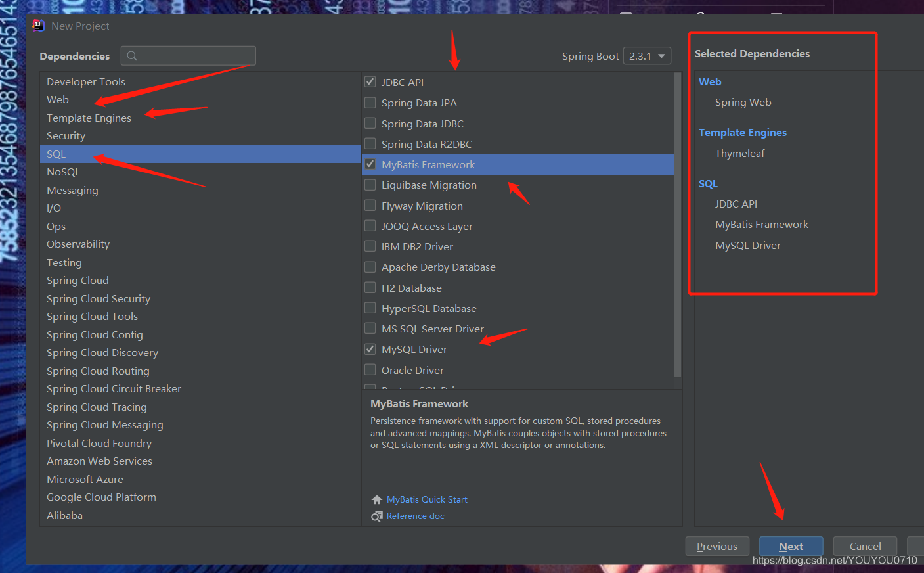Select the Web category
Screen dimensions: 924x573
[200, 100]
